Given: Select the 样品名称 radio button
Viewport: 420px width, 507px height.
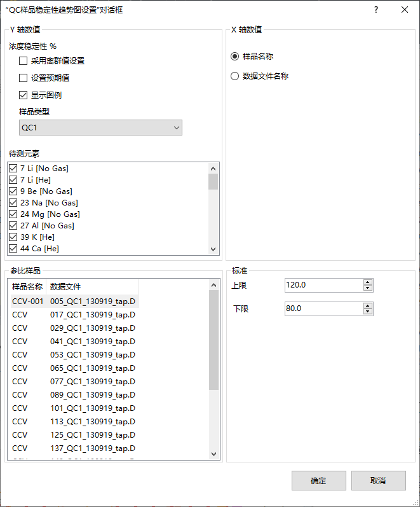Looking at the screenshot, I should (234, 57).
